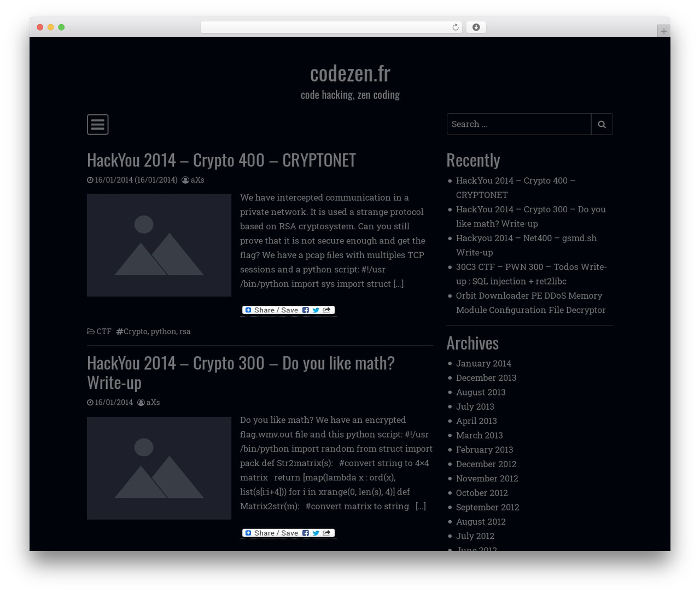Click Crypto 300 post placeholder thumbnail
Image resolution: width=700 pixels, height=593 pixels.
(x=159, y=468)
